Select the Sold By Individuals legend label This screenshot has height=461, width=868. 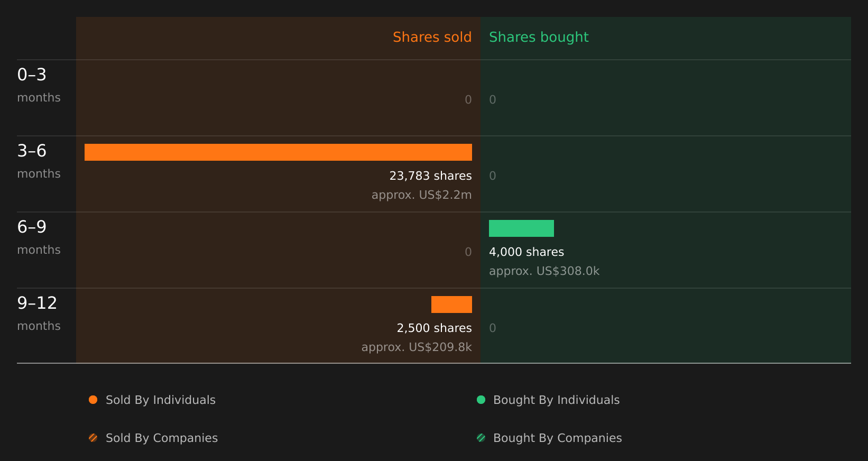tap(161, 400)
